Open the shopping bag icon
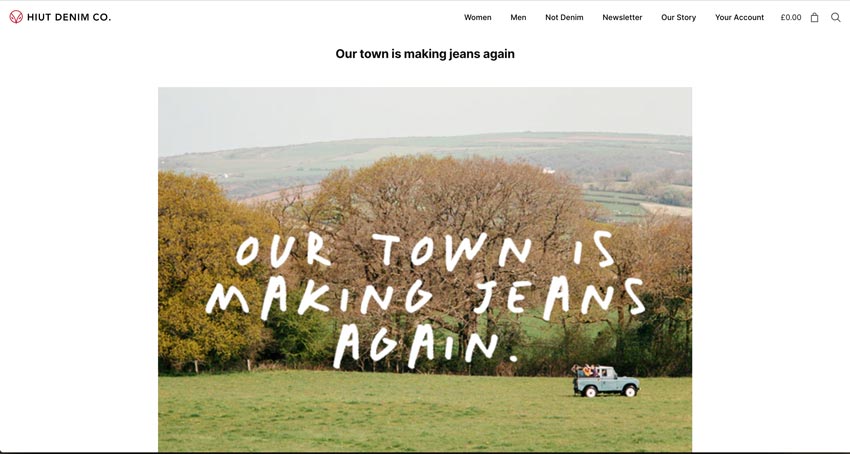 click(814, 17)
